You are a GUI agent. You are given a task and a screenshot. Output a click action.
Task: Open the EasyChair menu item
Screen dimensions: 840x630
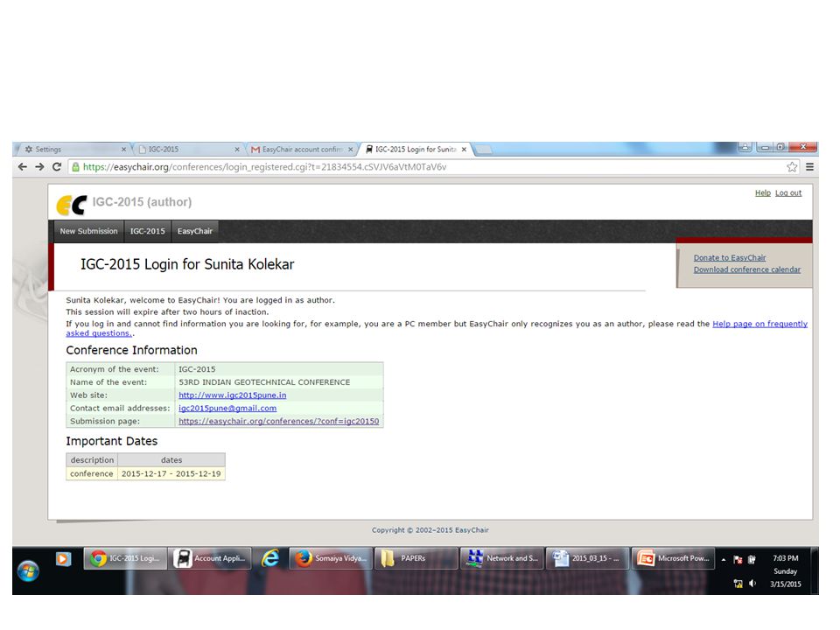[195, 231]
